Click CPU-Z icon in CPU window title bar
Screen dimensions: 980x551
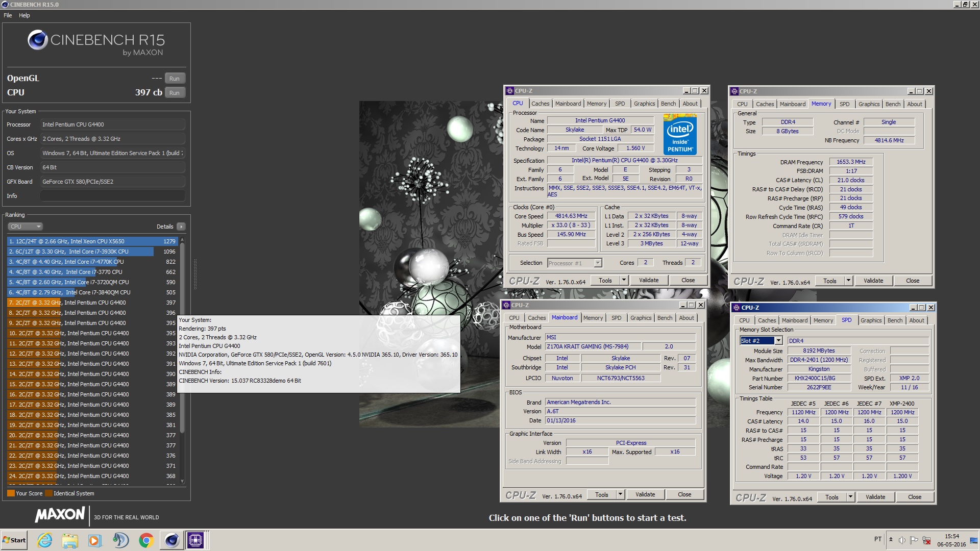[x=509, y=91]
